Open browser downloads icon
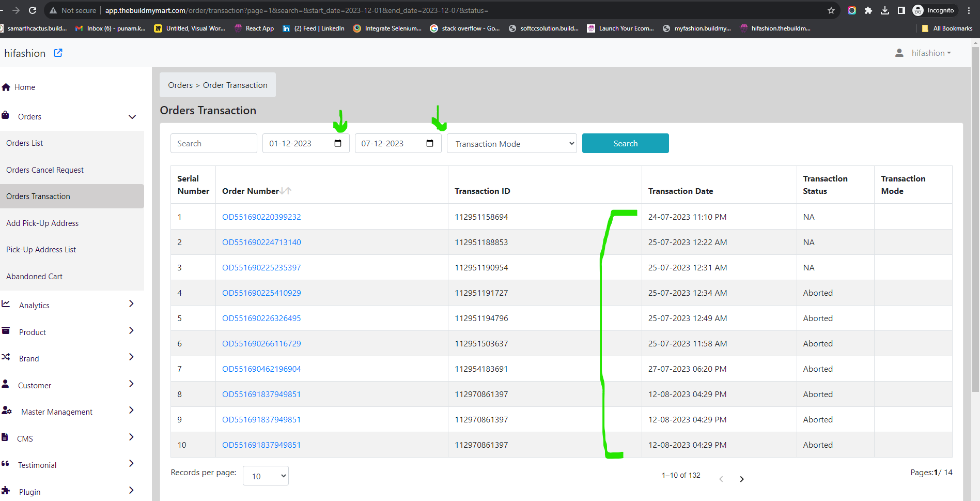The width and height of the screenshot is (980, 501). tap(885, 10)
